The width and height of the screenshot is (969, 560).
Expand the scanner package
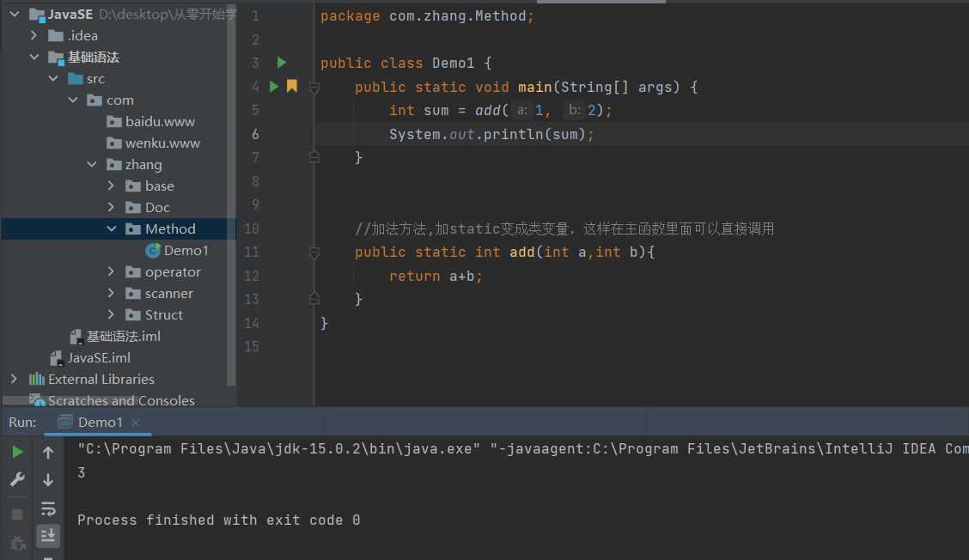tap(111, 293)
